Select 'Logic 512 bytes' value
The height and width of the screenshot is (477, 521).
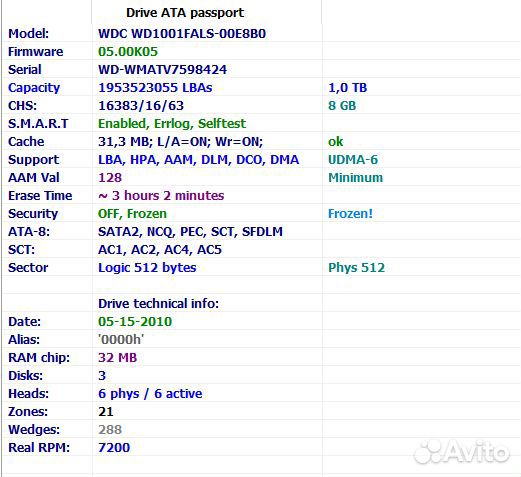pos(147,268)
